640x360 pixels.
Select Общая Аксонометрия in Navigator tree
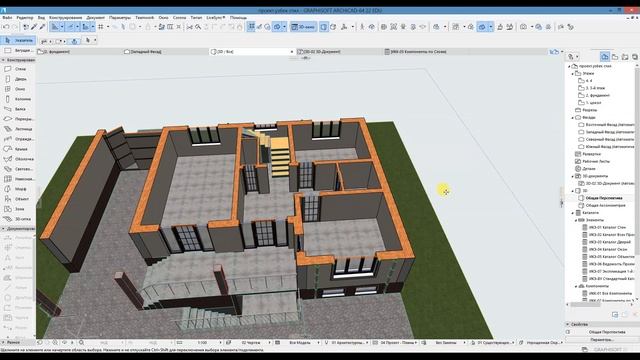click(606, 205)
